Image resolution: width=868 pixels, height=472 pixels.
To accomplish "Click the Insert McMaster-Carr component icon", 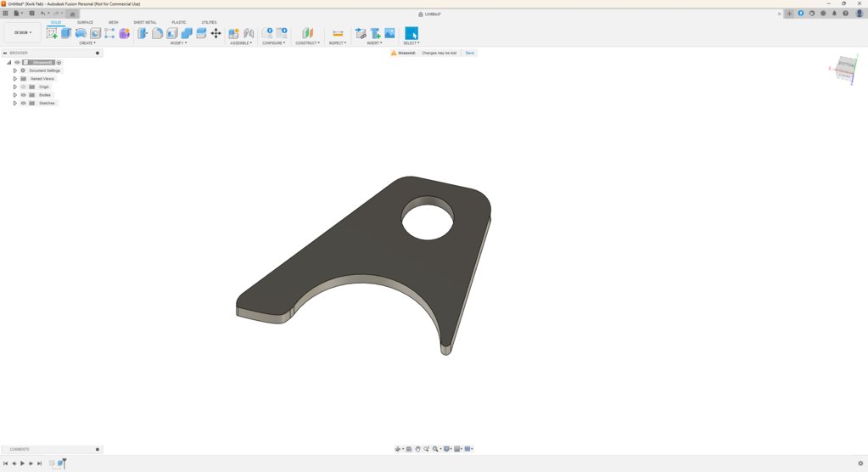I will click(375, 33).
